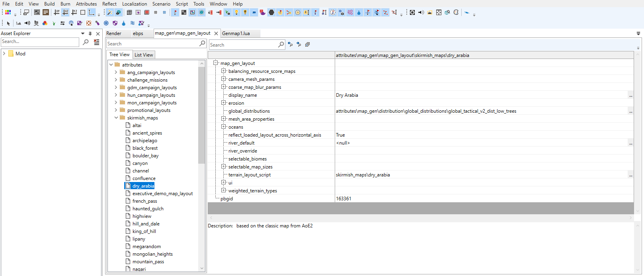Close the map_gen_layout tab
This screenshot has height=276, width=644.
pyautogui.click(x=216, y=33)
